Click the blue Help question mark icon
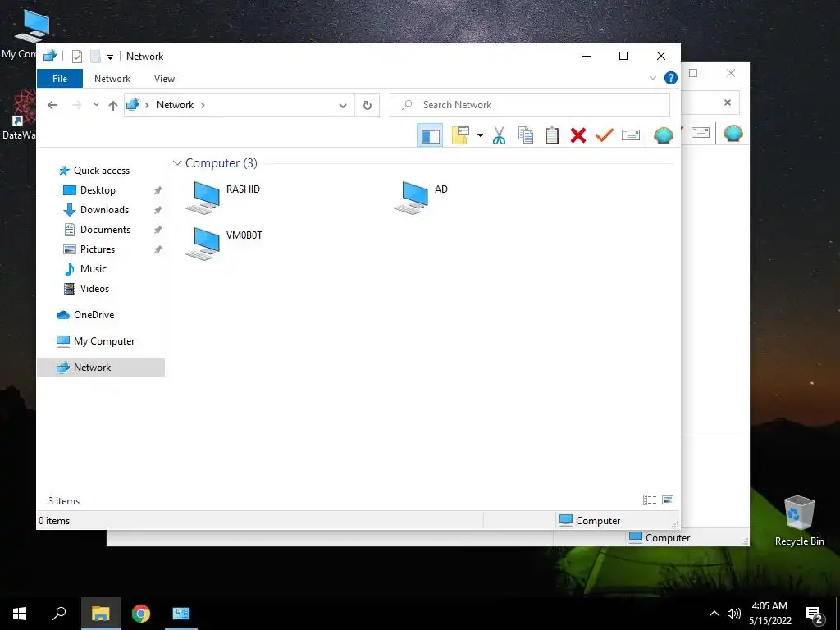The height and width of the screenshot is (630, 840). 671,78
